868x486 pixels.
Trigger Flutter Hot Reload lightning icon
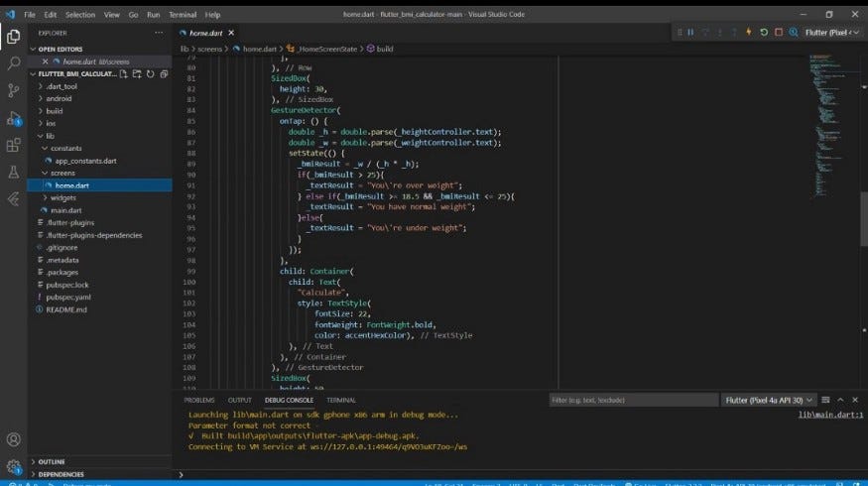(x=748, y=32)
